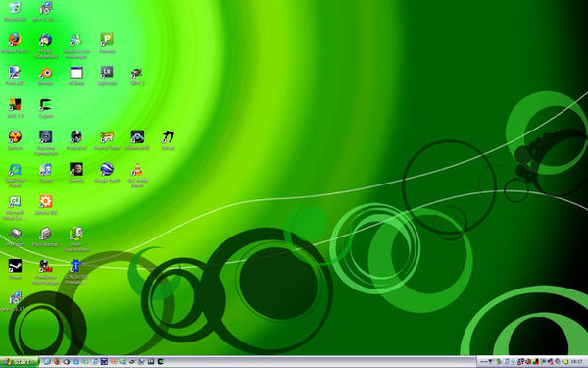Select the orange racing game shortcut

click(x=107, y=137)
